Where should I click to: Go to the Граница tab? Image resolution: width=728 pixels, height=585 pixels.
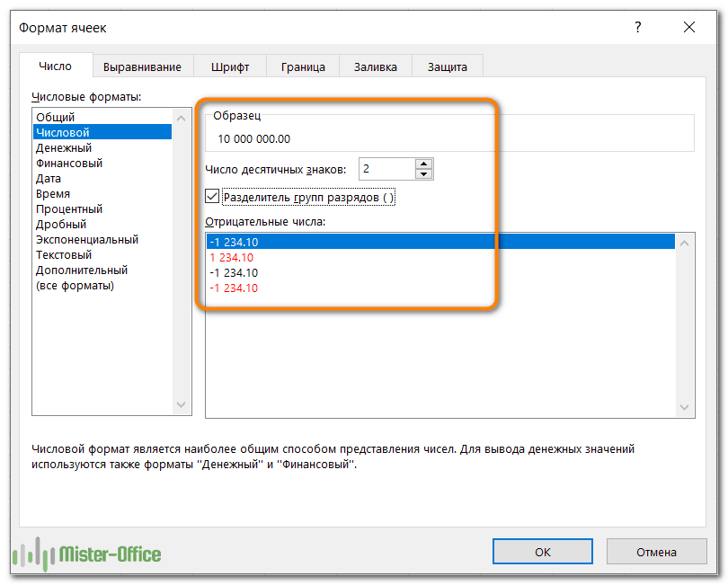pos(302,66)
